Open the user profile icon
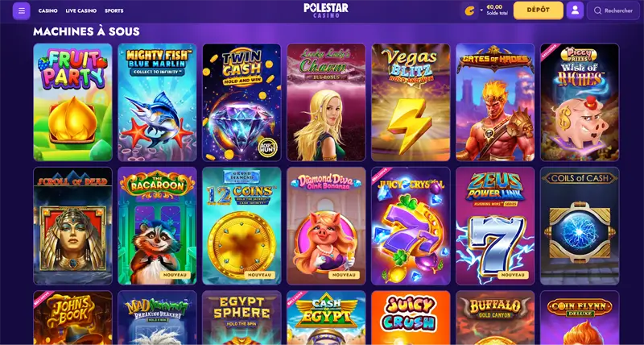Screen dimensions: 644x345 575,10
